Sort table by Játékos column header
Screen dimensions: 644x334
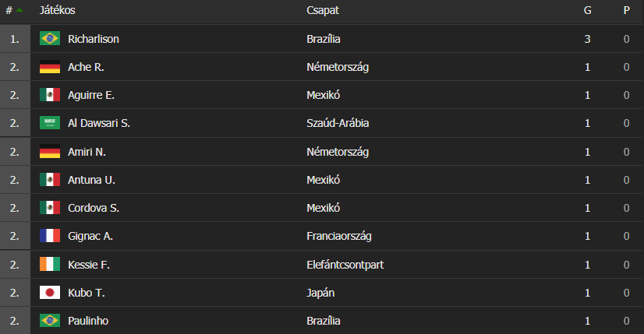57,10
